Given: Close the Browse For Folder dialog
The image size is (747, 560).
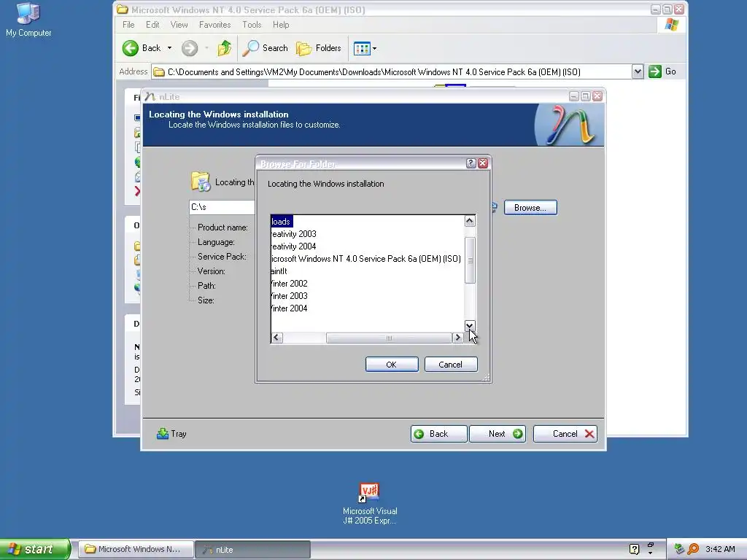Looking at the screenshot, I should [483, 163].
